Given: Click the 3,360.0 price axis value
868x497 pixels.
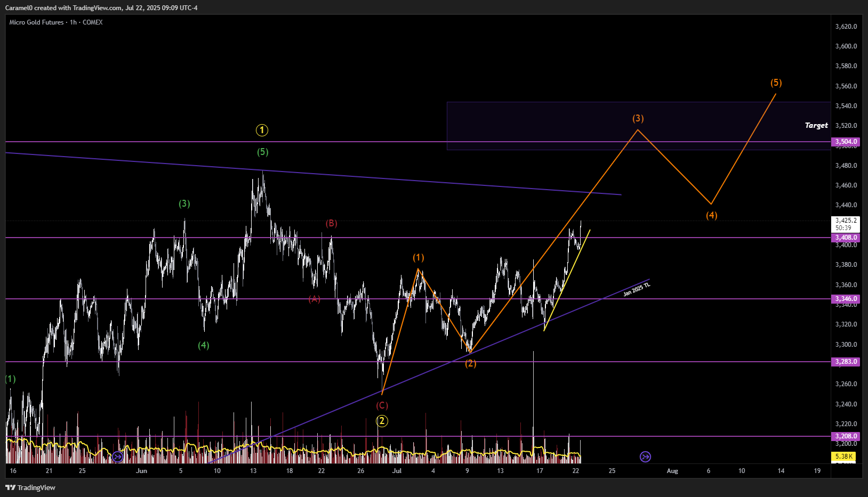Looking at the screenshot, I should (x=846, y=285).
